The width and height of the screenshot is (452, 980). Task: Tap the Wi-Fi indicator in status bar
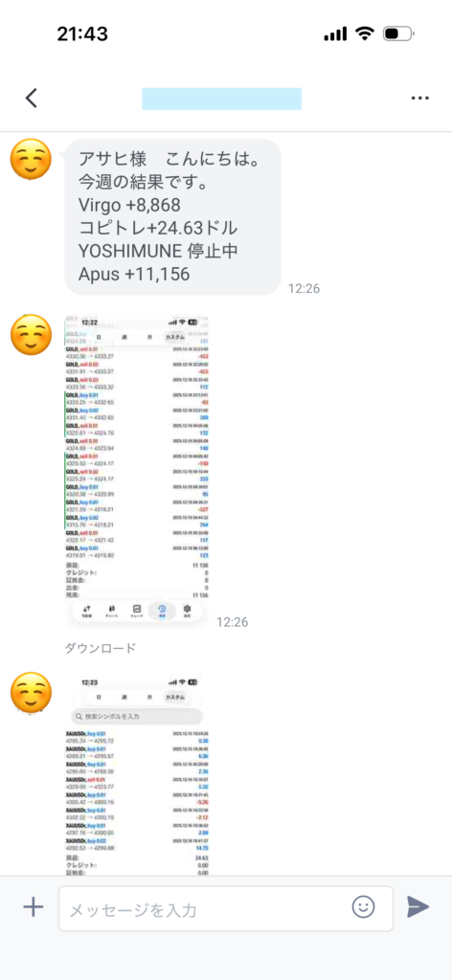[x=365, y=33]
